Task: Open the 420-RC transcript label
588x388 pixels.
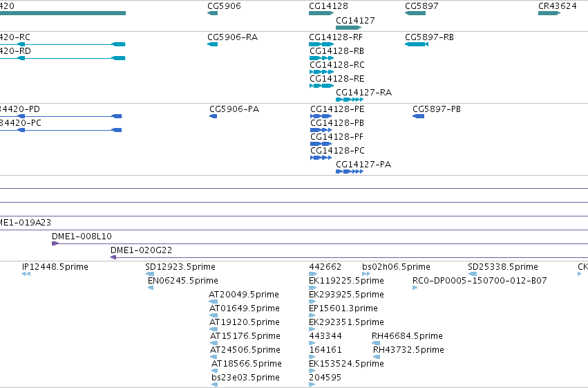Action: tap(15, 37)
